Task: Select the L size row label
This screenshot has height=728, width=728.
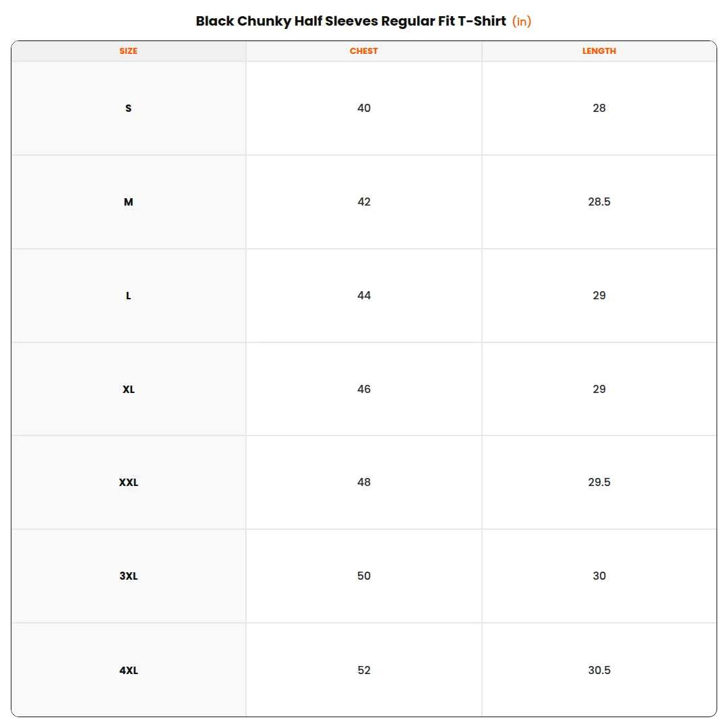Action: (129, 296)
